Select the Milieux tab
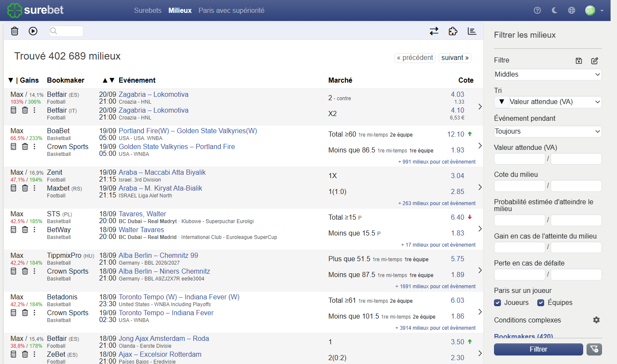Screen dimensions: 617x364 click(x=180, y=10)
